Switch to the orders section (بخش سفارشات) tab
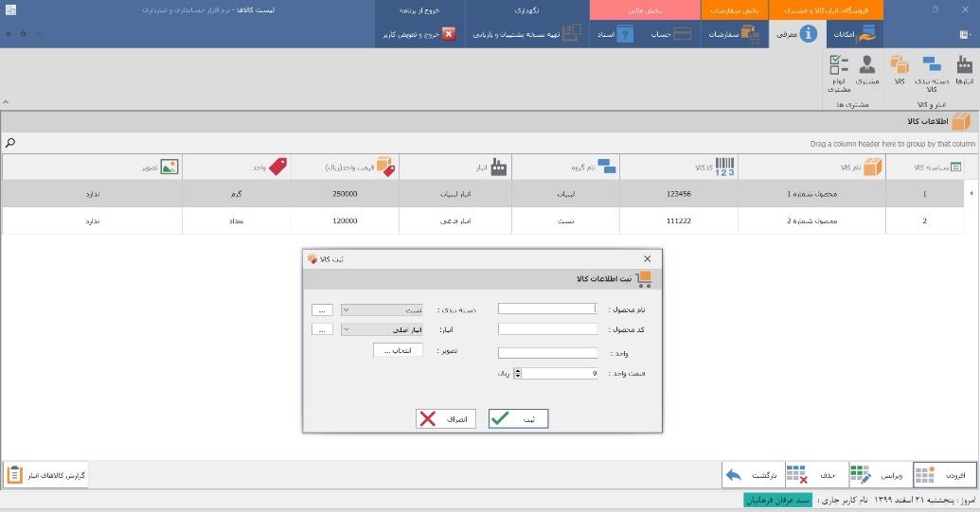The height and width of the screenshot is (512, 980). tap(735, 10)
